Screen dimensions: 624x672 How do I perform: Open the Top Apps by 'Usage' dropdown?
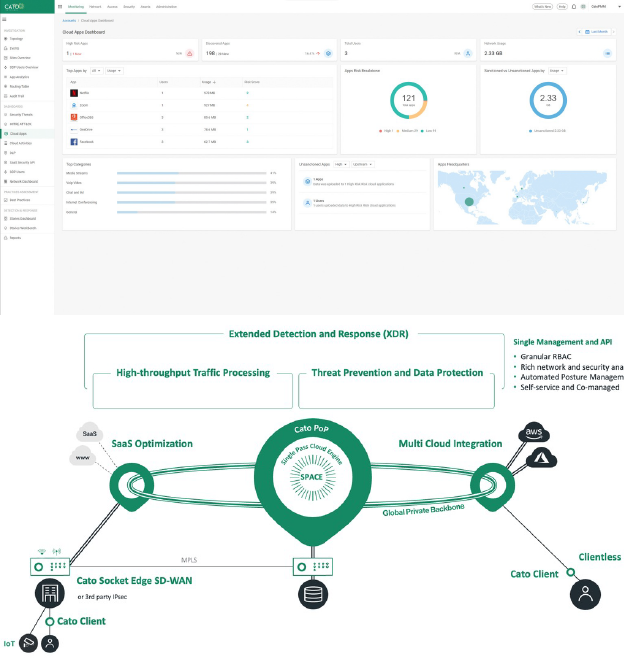tap(114, 71)
